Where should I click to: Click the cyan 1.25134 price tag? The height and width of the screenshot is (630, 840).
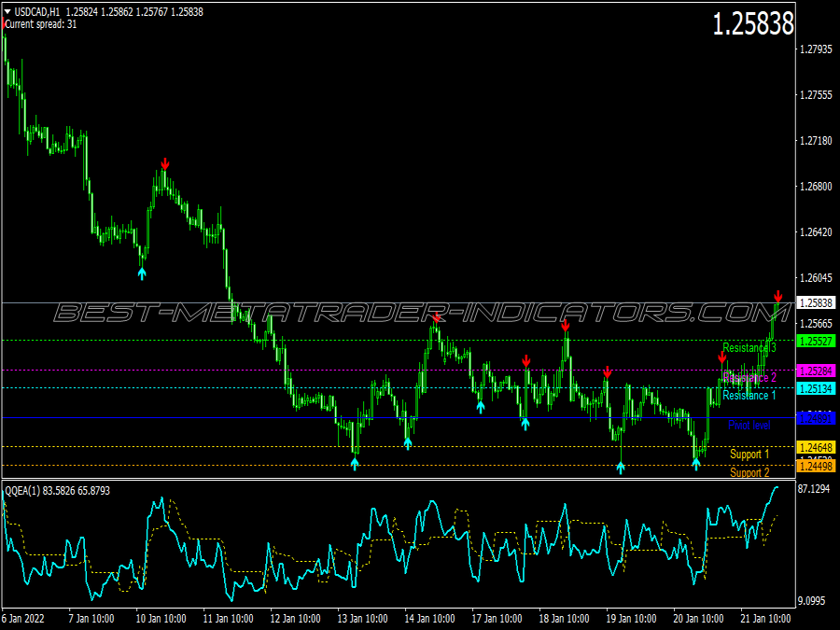click(816, 388)
